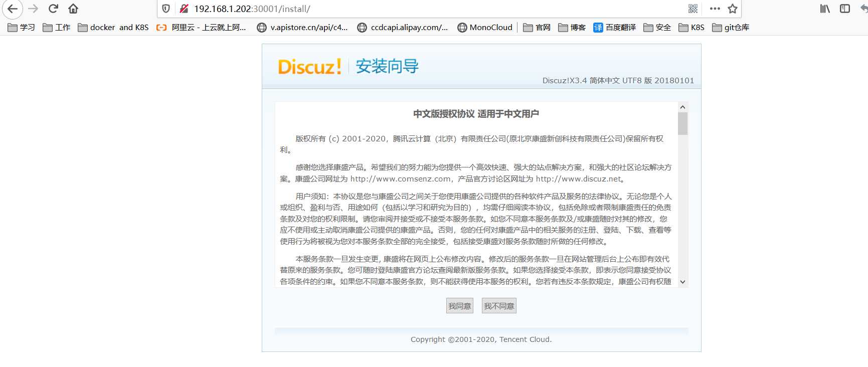Open the QR code icon in address bar
The width and height of the screenshot is (868, 367).
[693, 9]
